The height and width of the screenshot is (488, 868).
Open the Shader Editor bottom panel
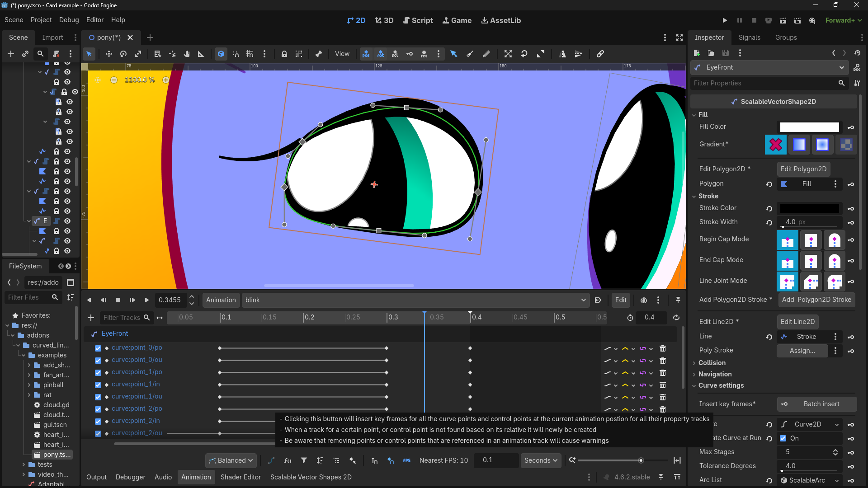[241, 477]
